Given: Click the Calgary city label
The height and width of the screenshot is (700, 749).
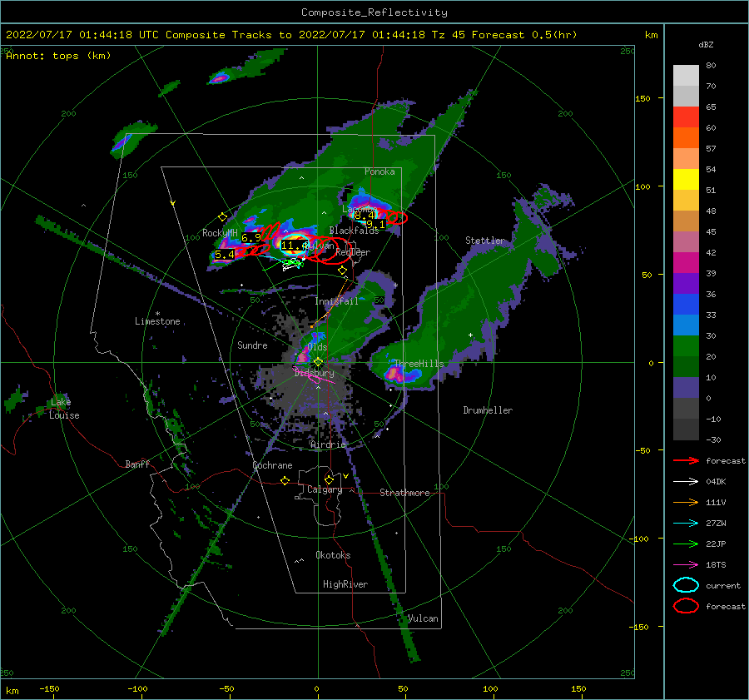Looking at the screenshot, I should click(x=325, y=489).
